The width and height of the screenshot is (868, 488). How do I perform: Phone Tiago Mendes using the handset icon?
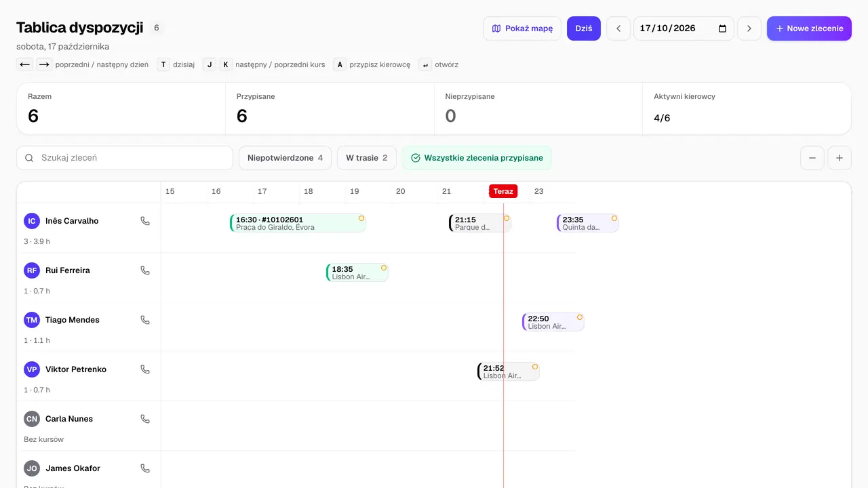tap(145, 320)
